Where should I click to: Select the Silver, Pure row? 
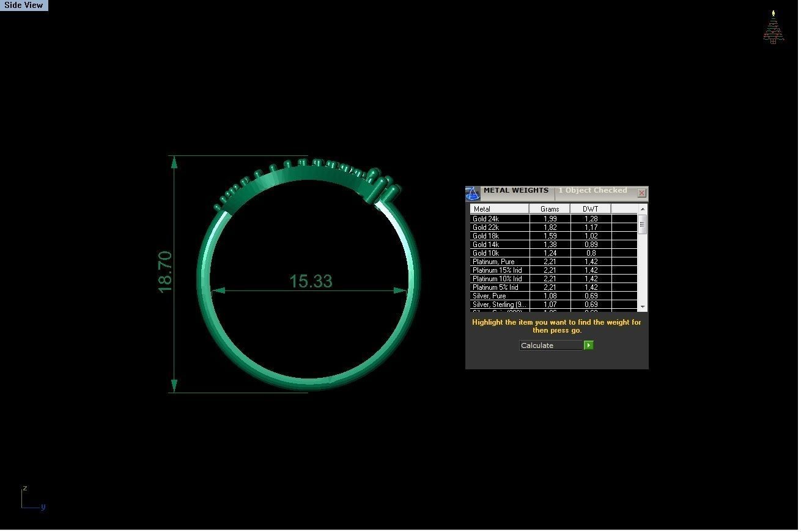[554, 295]
